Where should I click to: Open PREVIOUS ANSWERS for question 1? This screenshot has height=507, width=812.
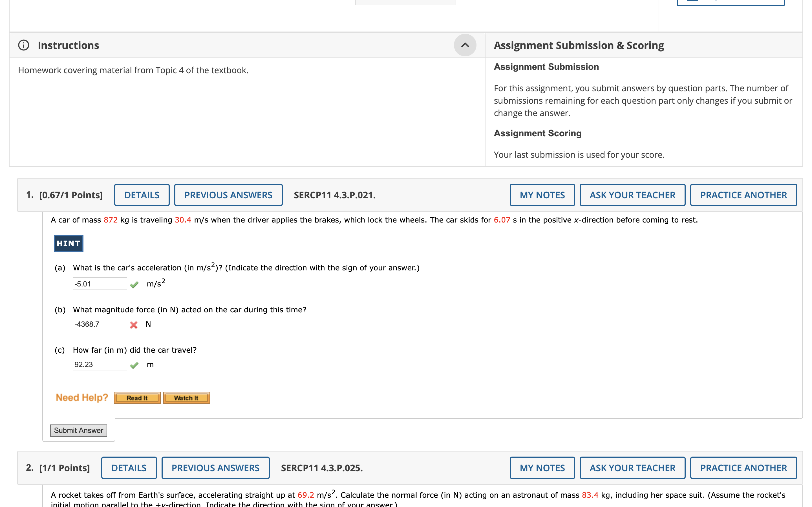click(228, 195)
